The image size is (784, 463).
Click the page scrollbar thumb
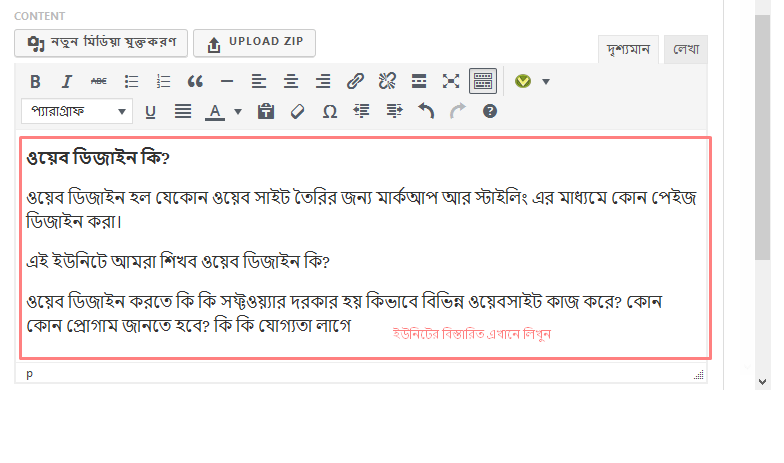pos(762,138)
